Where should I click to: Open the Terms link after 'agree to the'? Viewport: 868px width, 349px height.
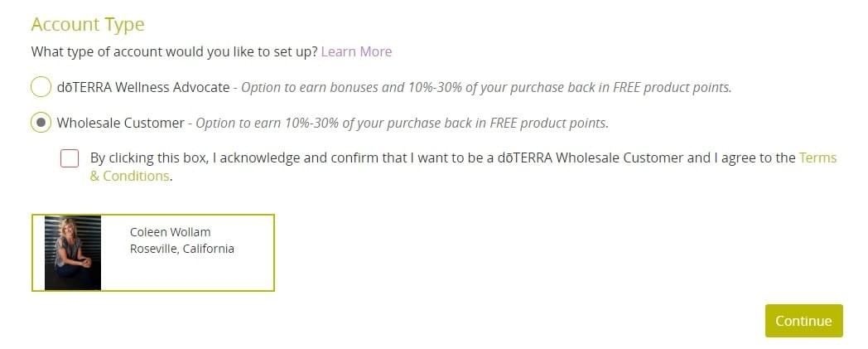pos(817,158)
